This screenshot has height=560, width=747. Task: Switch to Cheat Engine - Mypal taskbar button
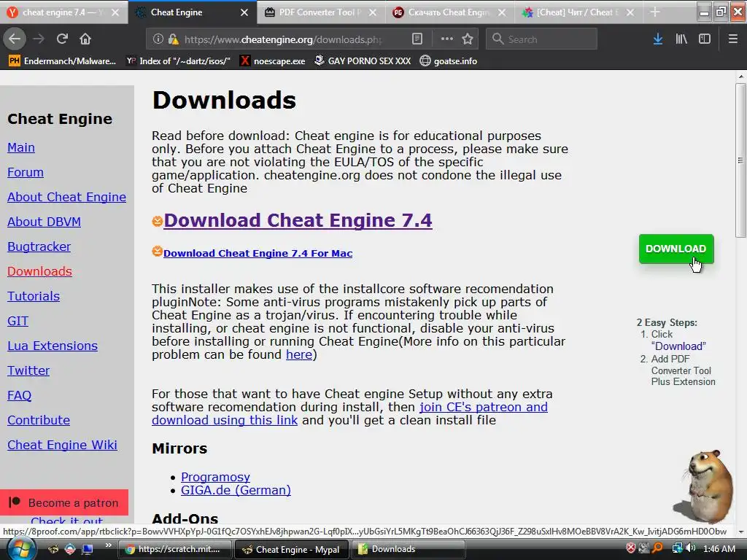pos(292,549)
